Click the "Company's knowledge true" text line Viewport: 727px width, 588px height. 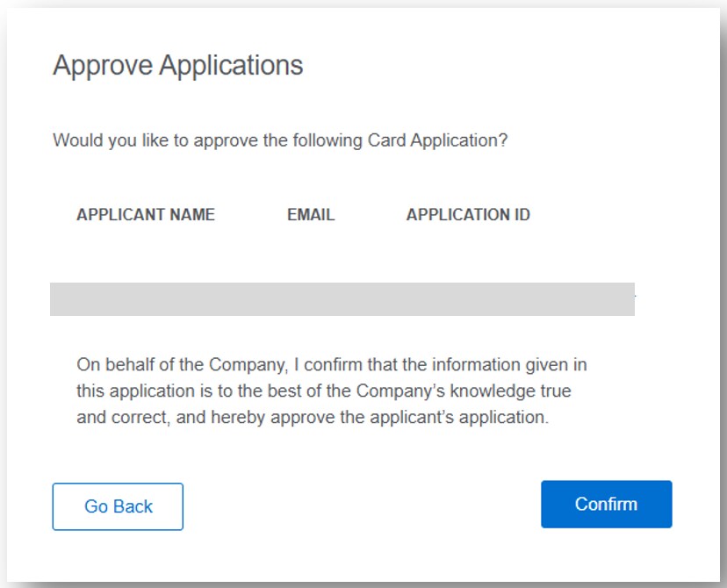324,391
